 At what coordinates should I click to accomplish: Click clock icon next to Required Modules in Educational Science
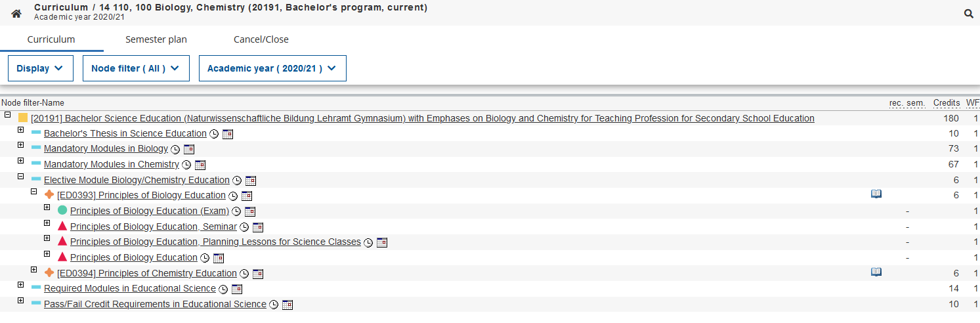pos(223,289)
